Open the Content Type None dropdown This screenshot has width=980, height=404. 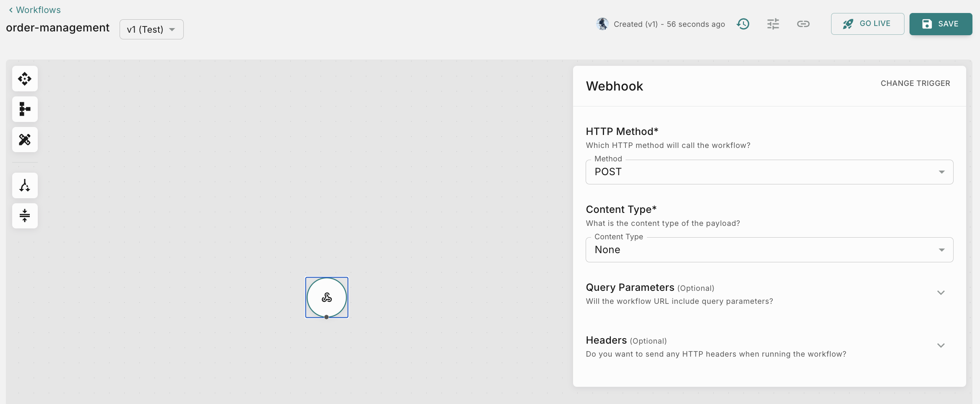click(x=769, y=250)
